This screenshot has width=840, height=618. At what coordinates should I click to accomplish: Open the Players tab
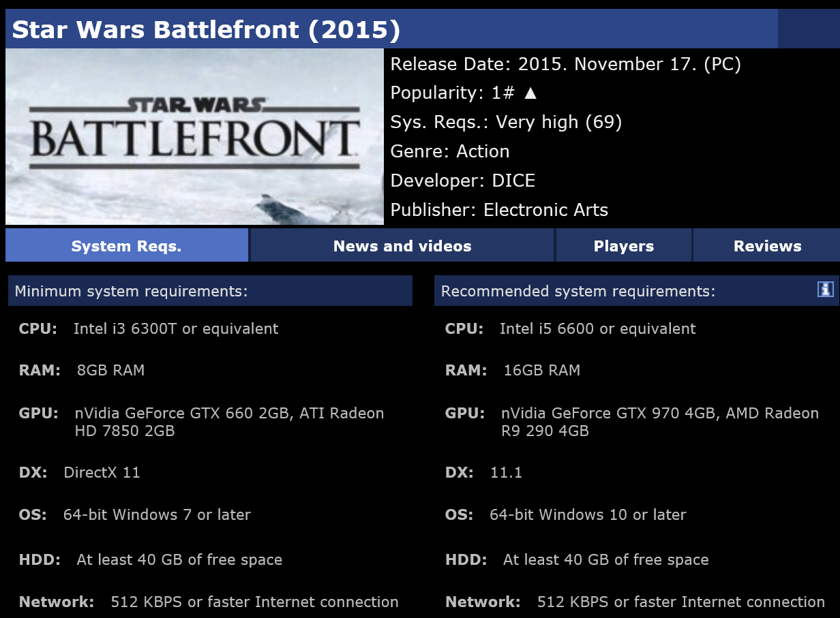click(x=624, y=246)
